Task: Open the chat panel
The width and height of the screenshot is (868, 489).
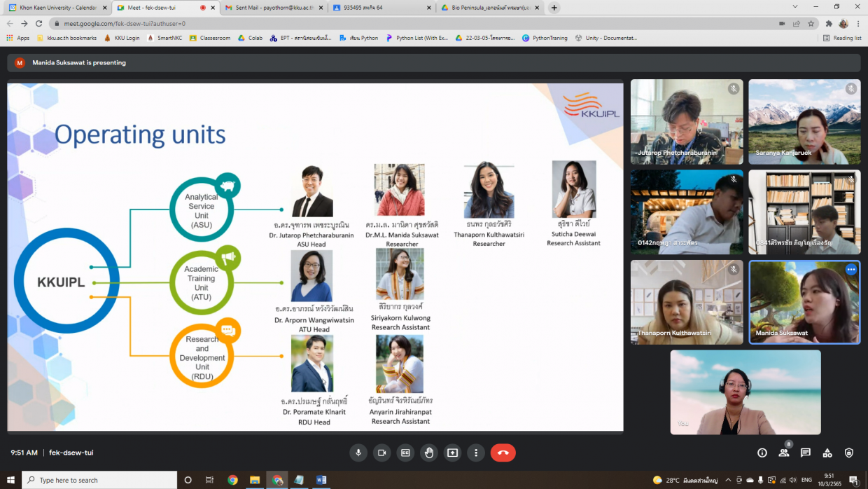Action: [x=806, y=453]
